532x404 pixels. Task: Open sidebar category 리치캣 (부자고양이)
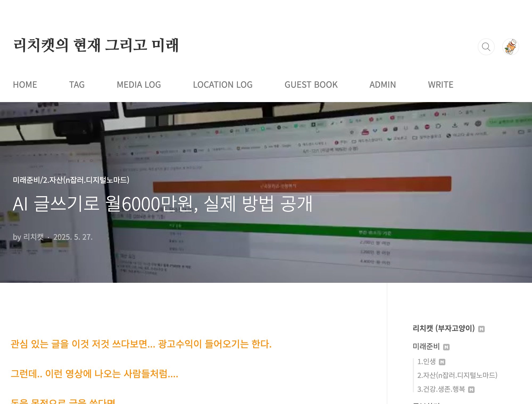(x=443, y=328)
